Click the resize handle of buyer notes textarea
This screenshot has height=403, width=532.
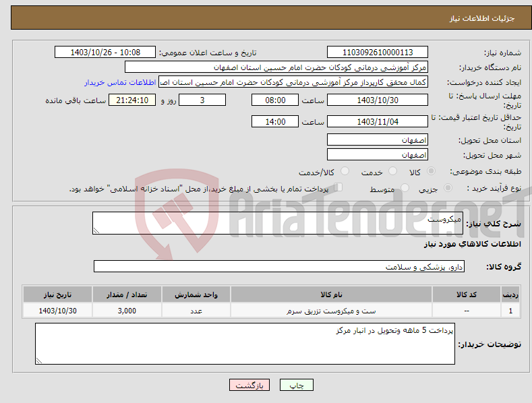(x=39, y=361)
